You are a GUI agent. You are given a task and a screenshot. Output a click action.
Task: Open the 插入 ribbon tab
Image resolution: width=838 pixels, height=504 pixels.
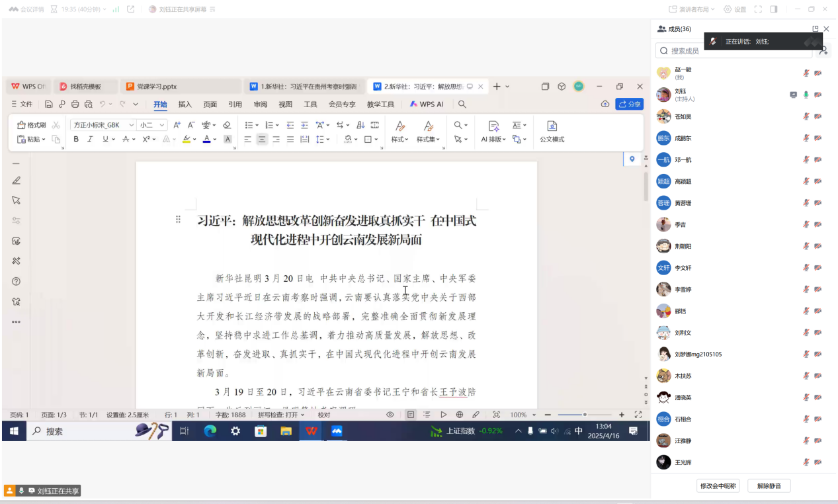point(185,105)
